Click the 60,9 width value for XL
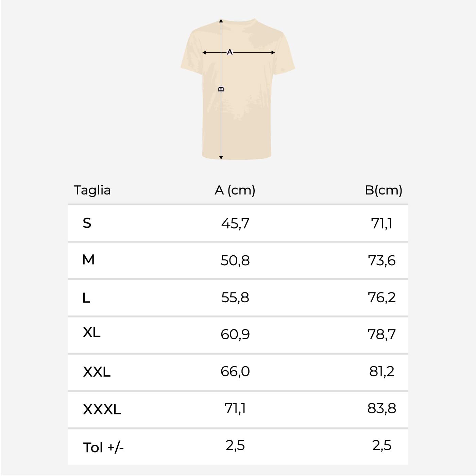 click(235, 335)
